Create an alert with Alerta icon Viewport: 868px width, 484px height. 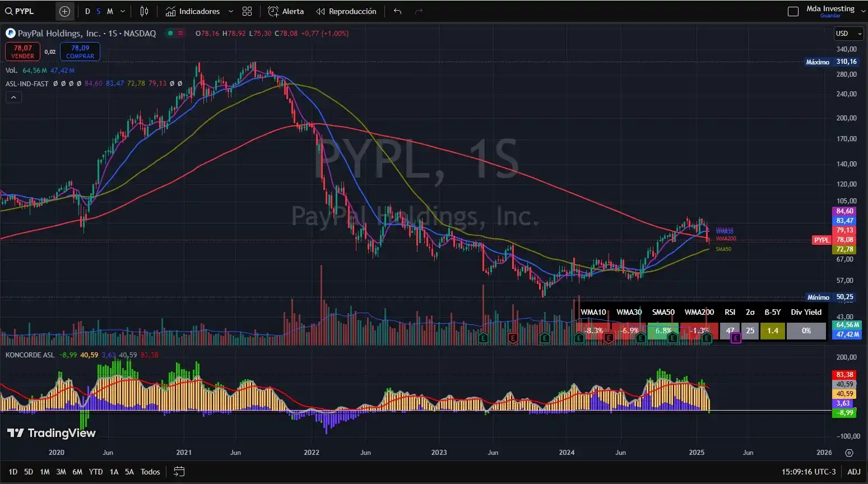coord(286,11)
